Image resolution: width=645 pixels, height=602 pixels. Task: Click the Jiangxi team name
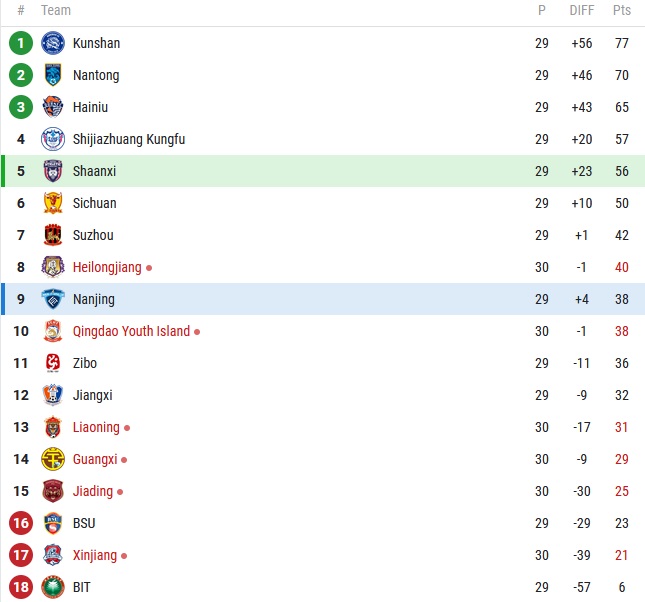coord(93,395)
